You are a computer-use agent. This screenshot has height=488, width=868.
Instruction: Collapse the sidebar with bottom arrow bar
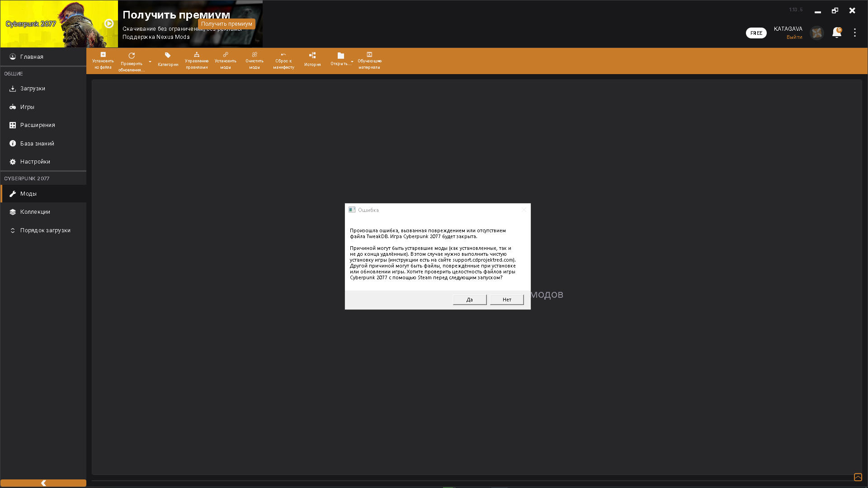click(43, 483)
